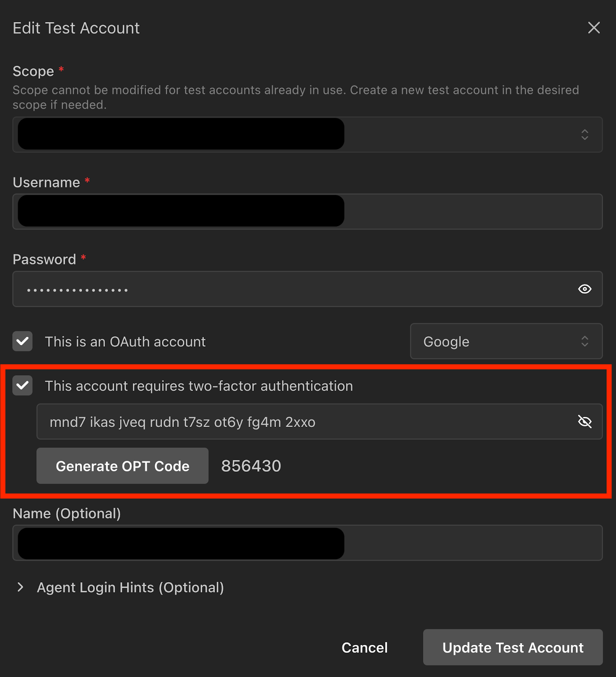Open the OAuth provider dropdown showing Google
This screenshot has width=616, height=677.
click(506, 341)
